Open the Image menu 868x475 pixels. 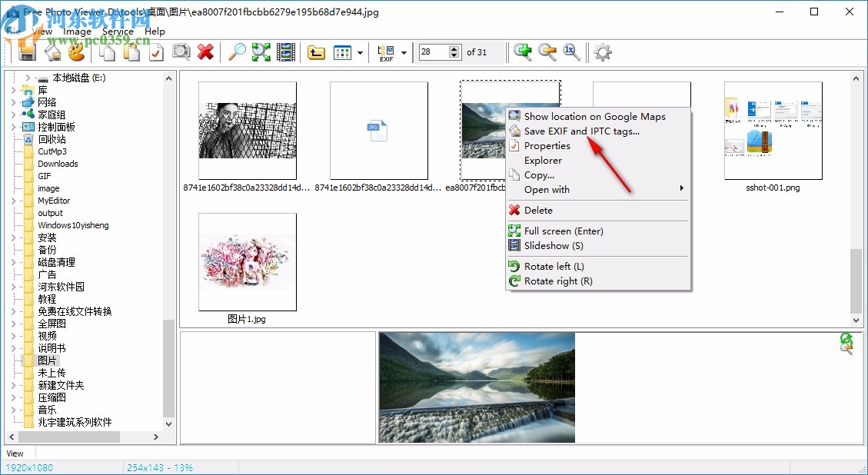77,31
